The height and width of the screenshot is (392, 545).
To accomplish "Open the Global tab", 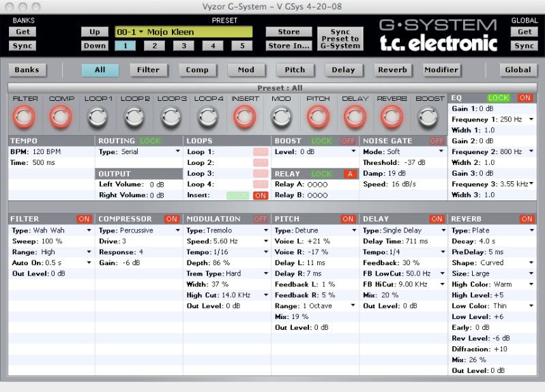I will pos(518,70).
